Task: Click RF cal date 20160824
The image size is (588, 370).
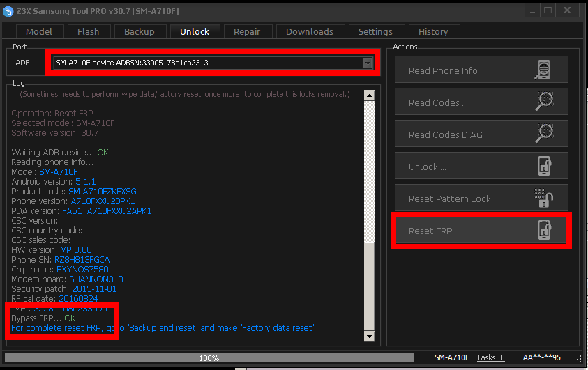Action: coord(78,298)
